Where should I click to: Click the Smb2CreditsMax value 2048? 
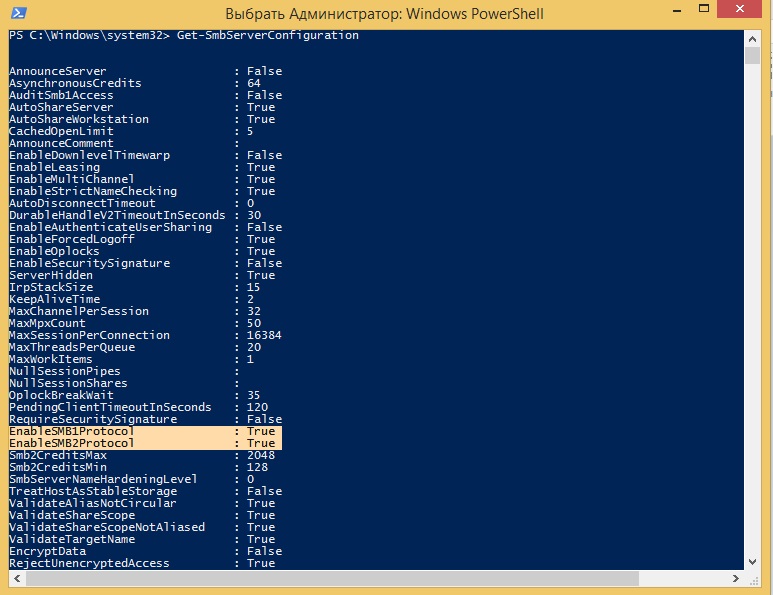click(x=261, y=455)
